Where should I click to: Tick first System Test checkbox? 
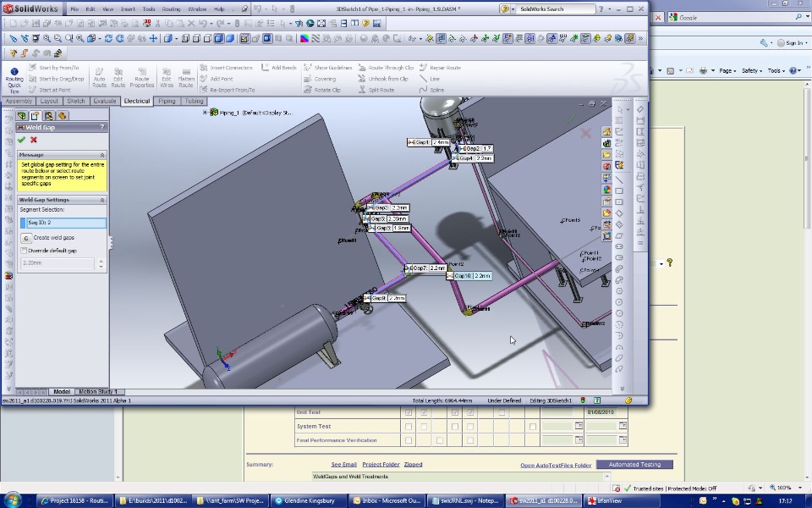coord(409,427)
